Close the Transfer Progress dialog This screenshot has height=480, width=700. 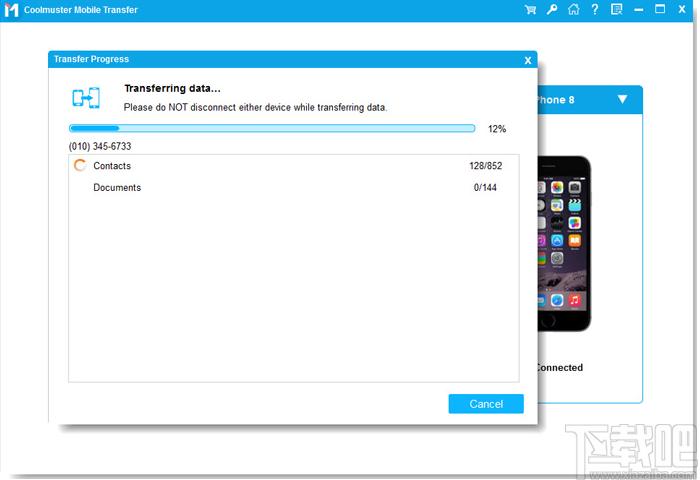click(x=528, y=60)
